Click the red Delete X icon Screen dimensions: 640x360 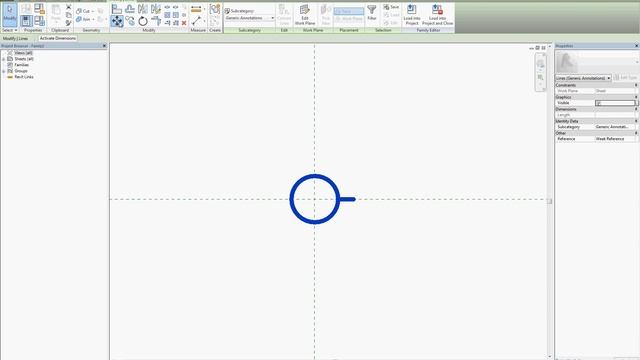(x=184, y=23)
